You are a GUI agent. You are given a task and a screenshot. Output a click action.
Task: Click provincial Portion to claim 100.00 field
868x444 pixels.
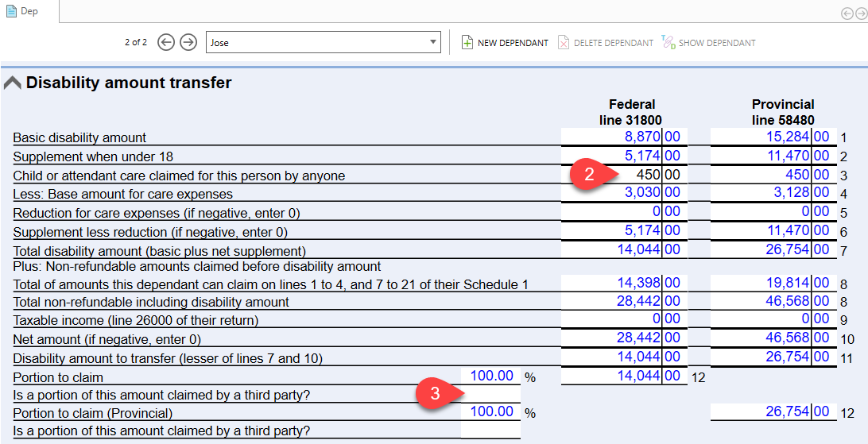pos(490,411)
